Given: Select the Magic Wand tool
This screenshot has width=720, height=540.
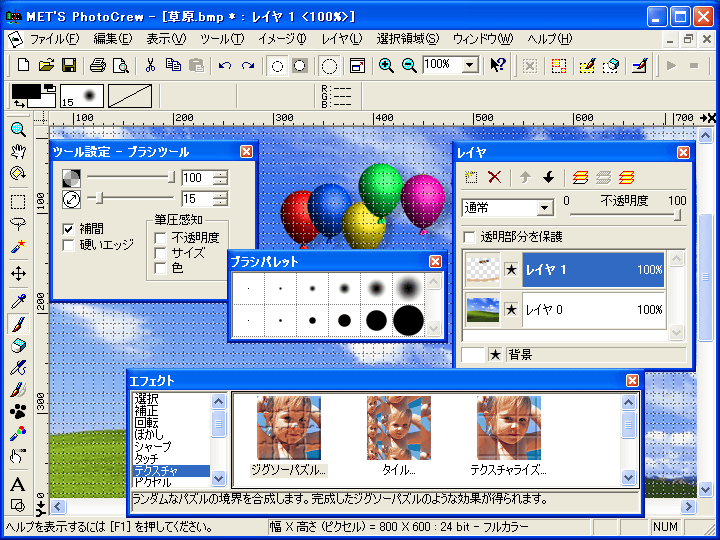Looking at the screenshot, I should click(18, 247).
